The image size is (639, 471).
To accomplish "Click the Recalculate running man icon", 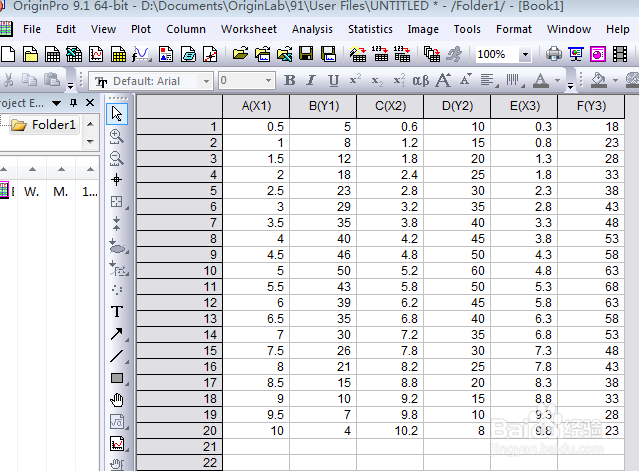I will pos(454,54).
